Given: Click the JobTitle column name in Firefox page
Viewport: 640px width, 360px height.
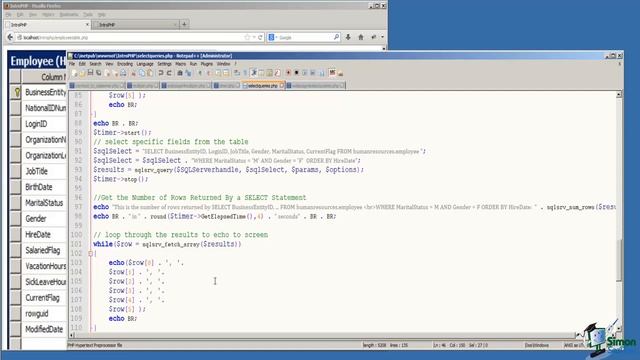Looking at the screenshot, I should click(36, 171).
